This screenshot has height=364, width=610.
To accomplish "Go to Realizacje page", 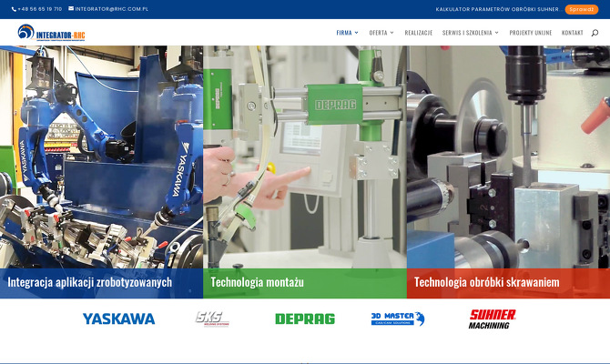I will [419, 33].
